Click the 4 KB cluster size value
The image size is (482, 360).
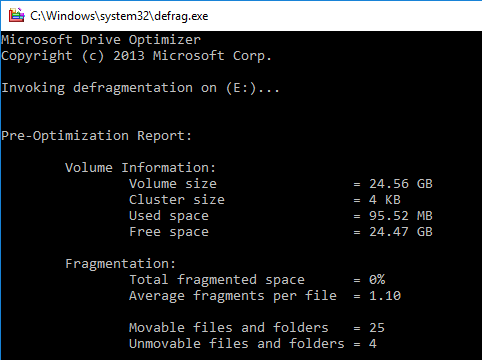pos(385,200)
